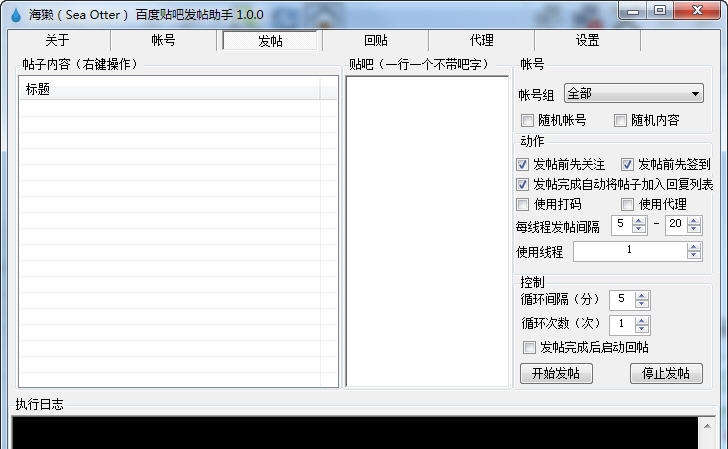
Task: Decrease 循环次数（次） value
Action: (642, 329)
